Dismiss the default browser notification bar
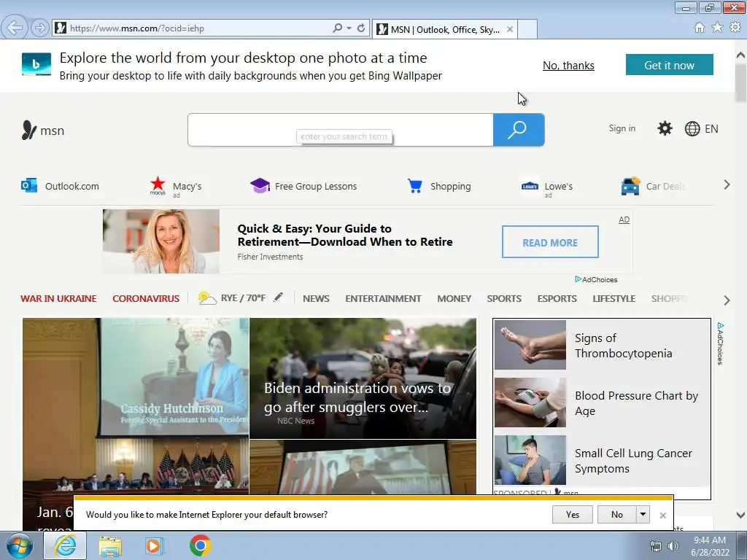This screenshot has width=747, height=560. pos(662,516)
